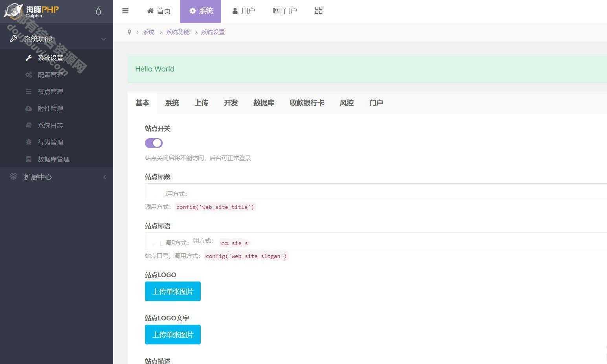This screenshot has height=364, width=607.
Task: Upload image under 站点LOGO文字
Action: pyautogui.click(x=173, y=335)
